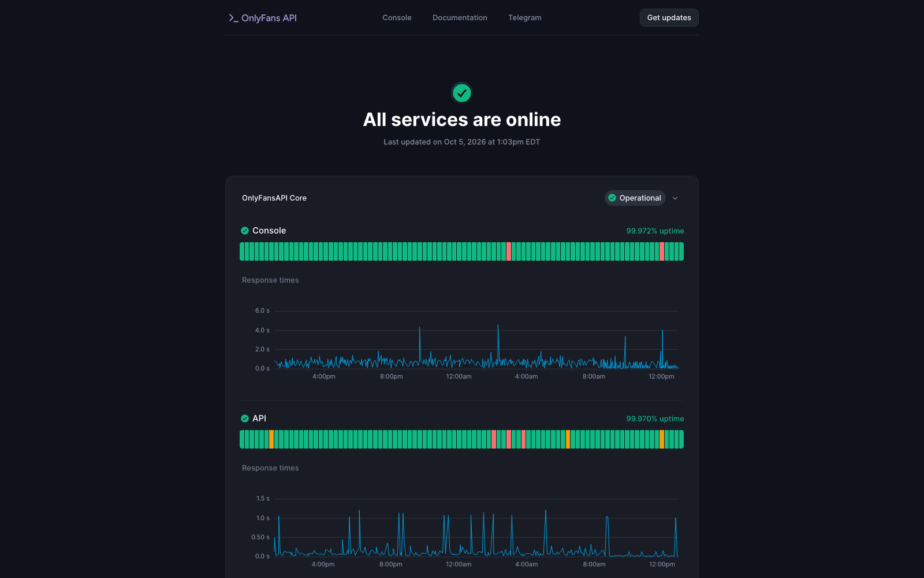Click the first orange bar in API uptime

coord(271,439)
